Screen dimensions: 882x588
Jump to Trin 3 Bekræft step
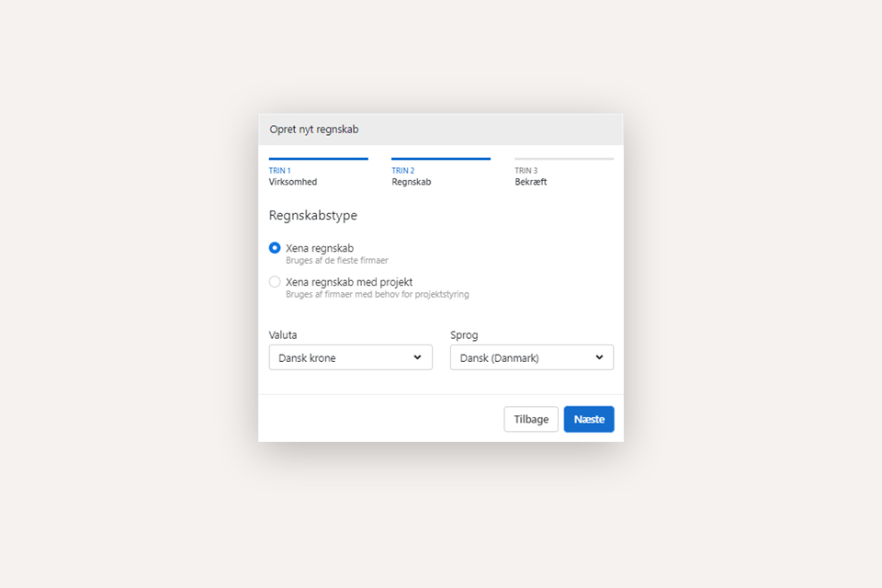point(533,176)
